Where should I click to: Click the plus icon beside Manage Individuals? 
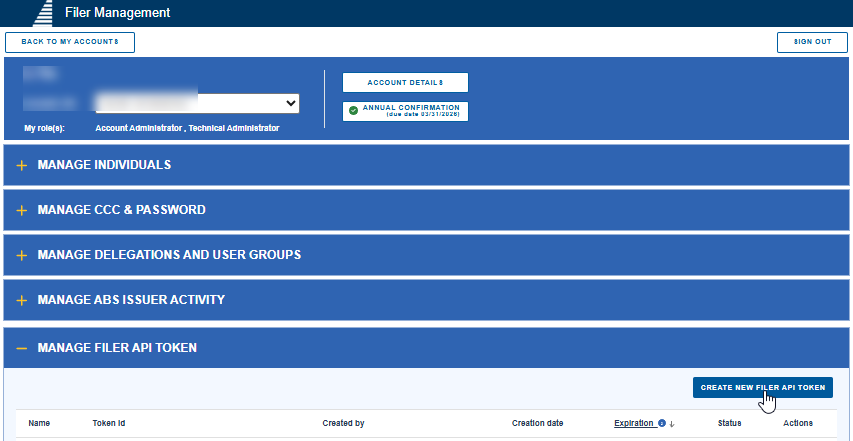coord(22,165)
